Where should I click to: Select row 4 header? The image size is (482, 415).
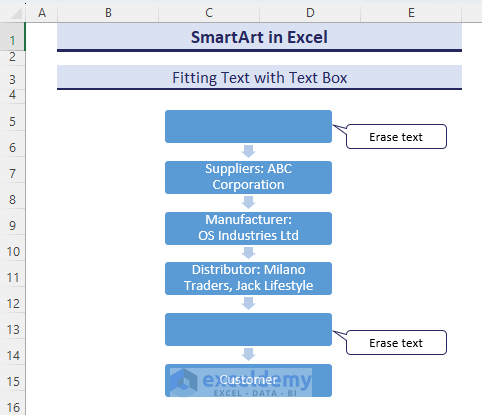12,96
